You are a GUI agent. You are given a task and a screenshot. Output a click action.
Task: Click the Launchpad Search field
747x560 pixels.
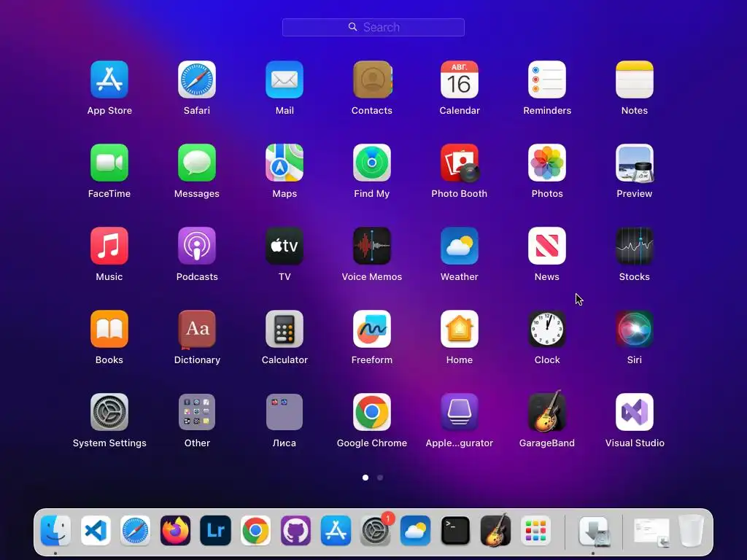point(373,27)
